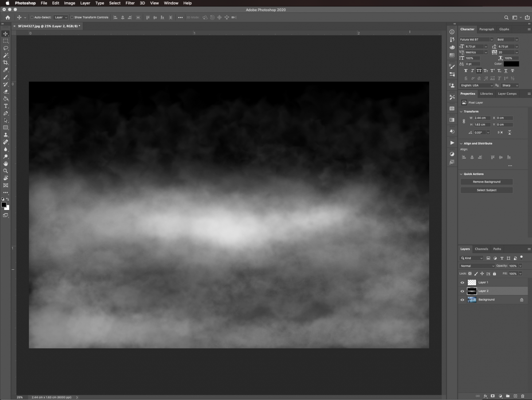Screen dimensions: 532x400
Task: Click the Remove Background button
Action: (x=486, y=182)
